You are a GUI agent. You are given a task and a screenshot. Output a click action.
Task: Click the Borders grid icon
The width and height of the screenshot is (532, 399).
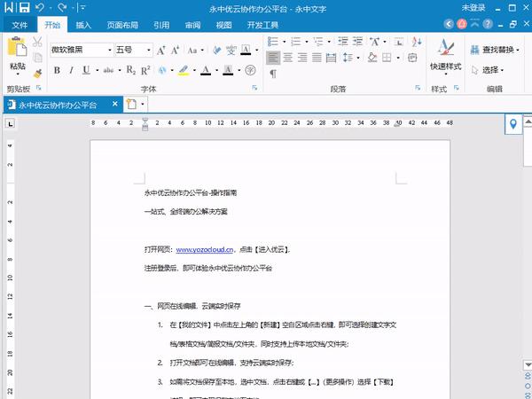click(x=387, y=58)
